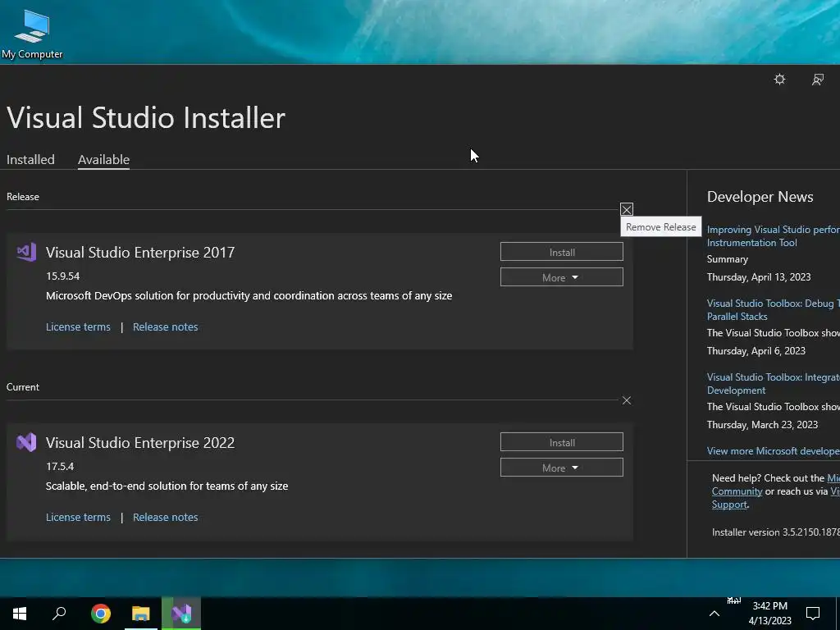Click the Current channel label
Screen dimensions: 840x630
click(x=22, y=387)
